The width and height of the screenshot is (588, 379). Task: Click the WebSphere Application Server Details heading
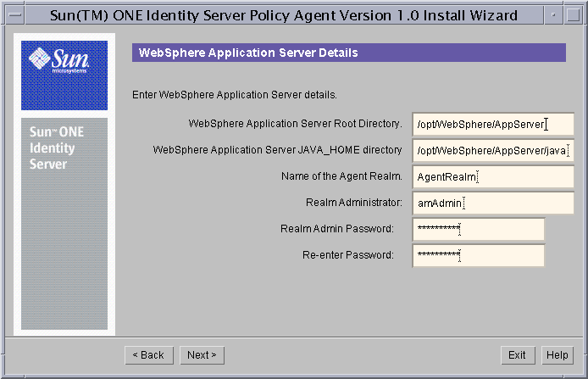point(248,53)
